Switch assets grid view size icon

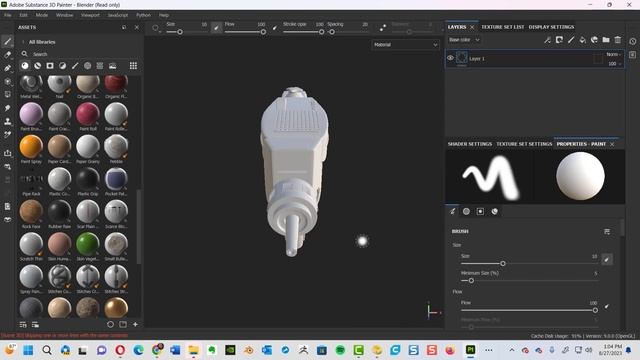tap(133, 66)
